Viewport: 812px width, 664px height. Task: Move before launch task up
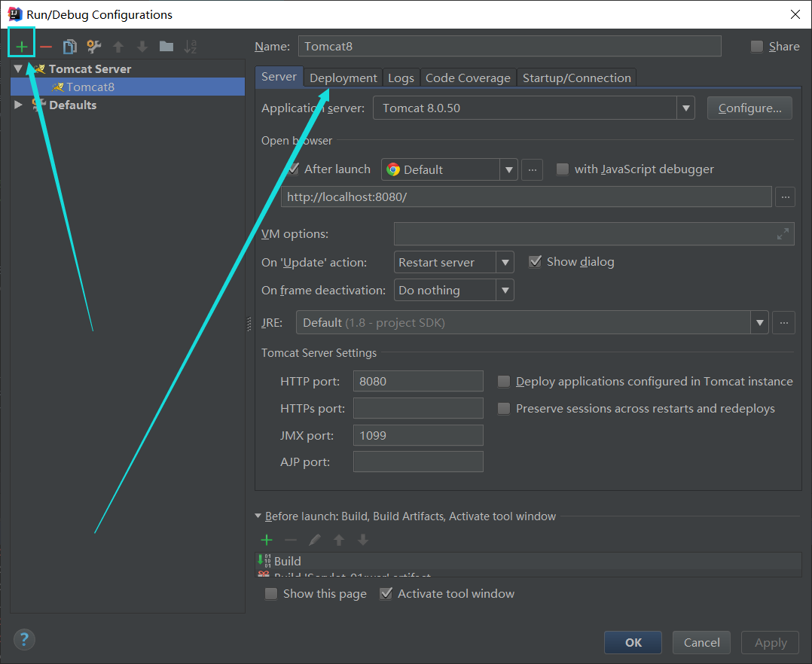(339, 541)
